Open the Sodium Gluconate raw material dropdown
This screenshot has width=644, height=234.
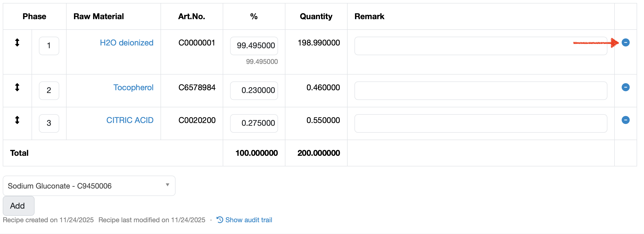89,186
